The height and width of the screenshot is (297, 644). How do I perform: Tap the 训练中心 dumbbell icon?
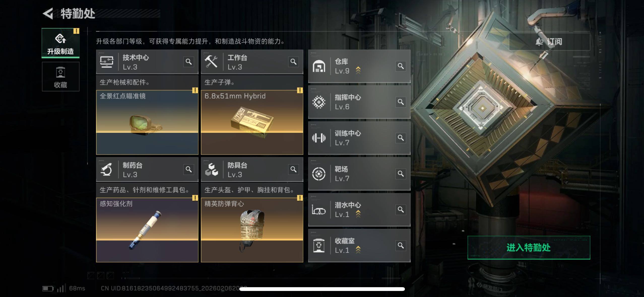click(319, 138)
